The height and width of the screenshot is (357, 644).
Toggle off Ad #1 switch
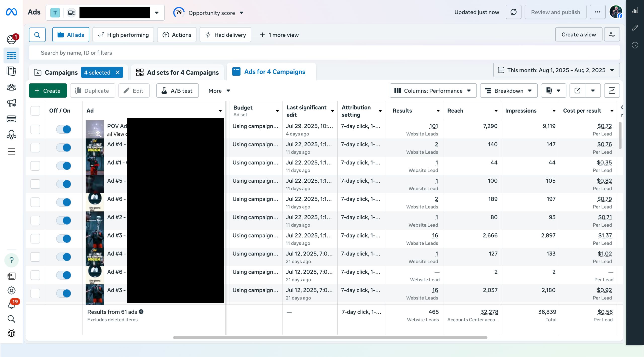click(64, 166)
